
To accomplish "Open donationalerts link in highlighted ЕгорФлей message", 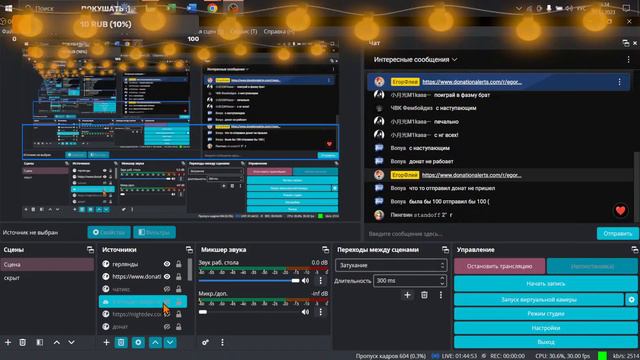I will click(472, 82).
